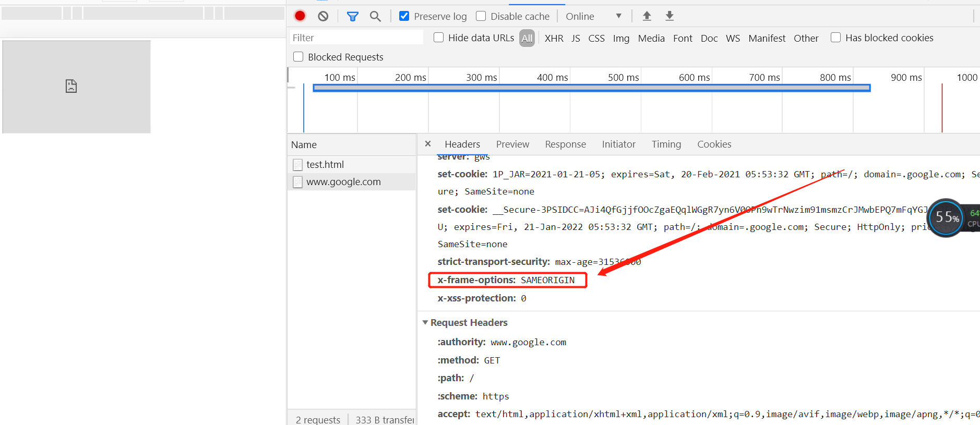Click the Filter text input field
Viewport: 980px width, 425px height.
(x=356, y=38)
